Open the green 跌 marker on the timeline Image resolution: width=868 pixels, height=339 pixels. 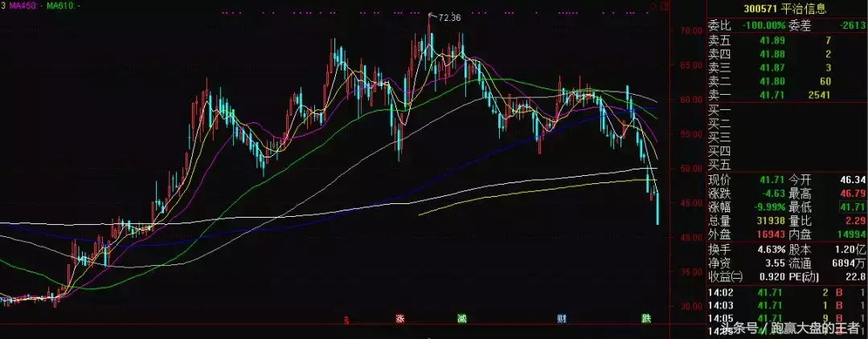[645, 319]
